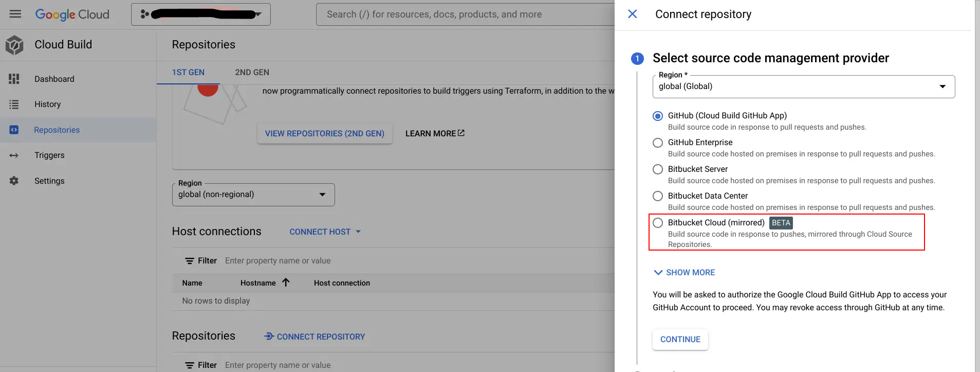Open the LEARN MORE link
Image resolution: width=980 pixels, height=372 pixels.
pos(435,133)
